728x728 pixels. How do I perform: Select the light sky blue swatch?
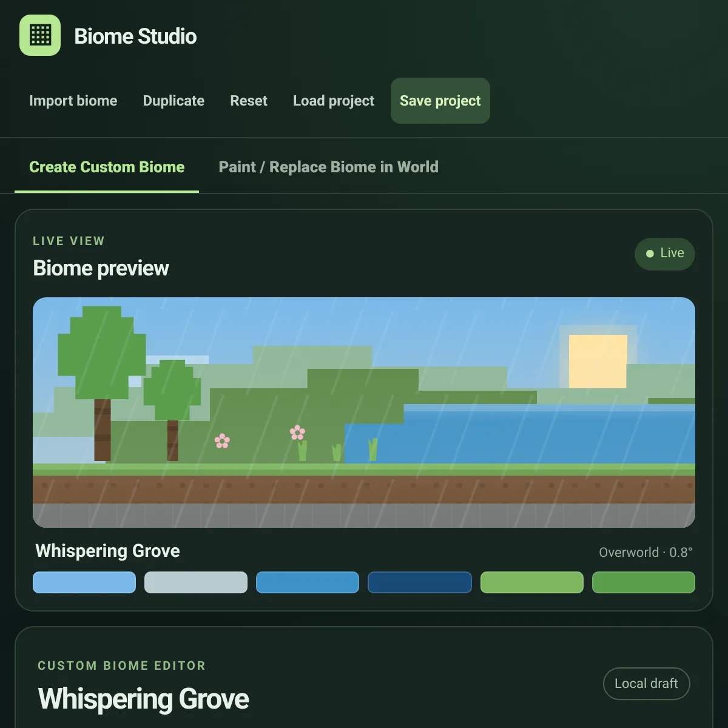[84, 582]
